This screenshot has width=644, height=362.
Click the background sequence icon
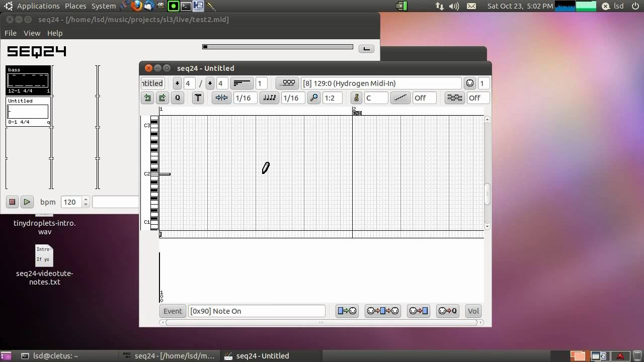[455, 98]
